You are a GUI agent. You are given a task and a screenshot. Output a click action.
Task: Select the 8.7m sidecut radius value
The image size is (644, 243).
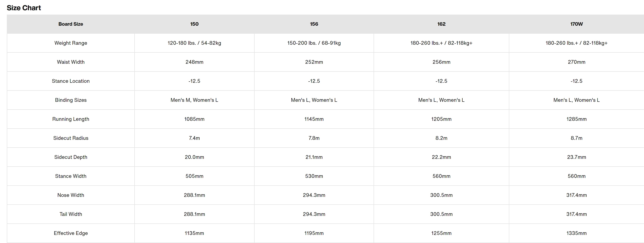[x=577, y=138]
